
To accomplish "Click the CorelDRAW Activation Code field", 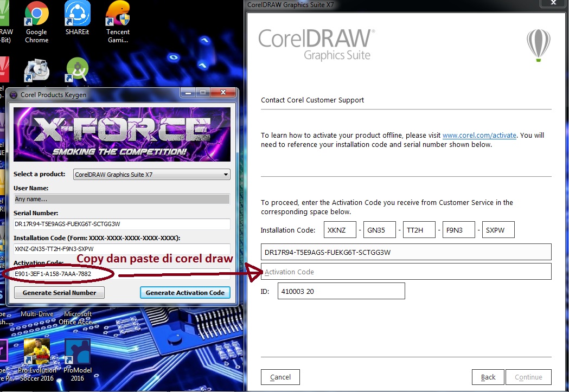I will pyautogui.click(x=406, y=272).
